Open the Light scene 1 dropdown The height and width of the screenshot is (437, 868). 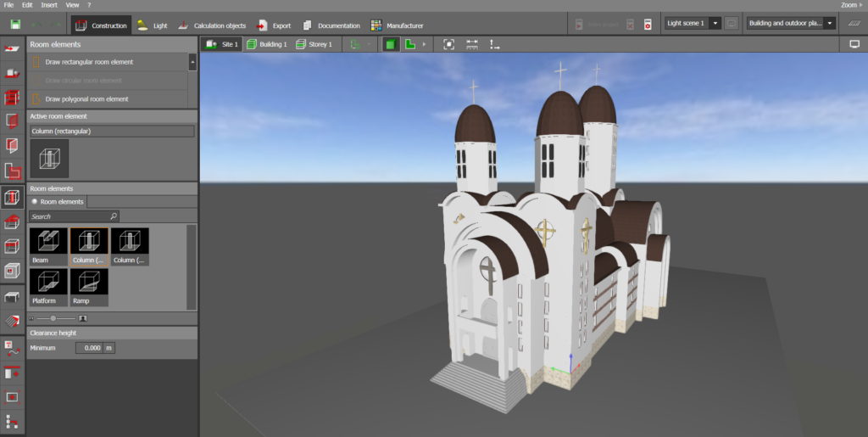pos(715,24)
